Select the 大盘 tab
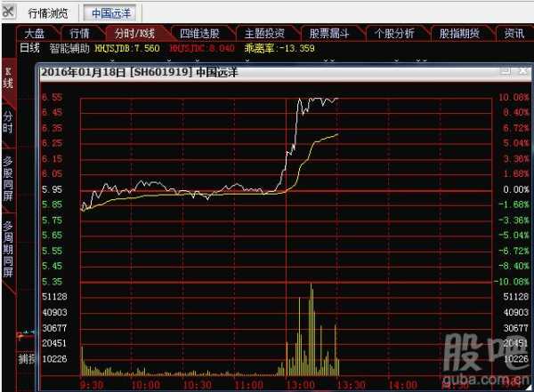Screen dimensions: 534x392 coord(35,33)
